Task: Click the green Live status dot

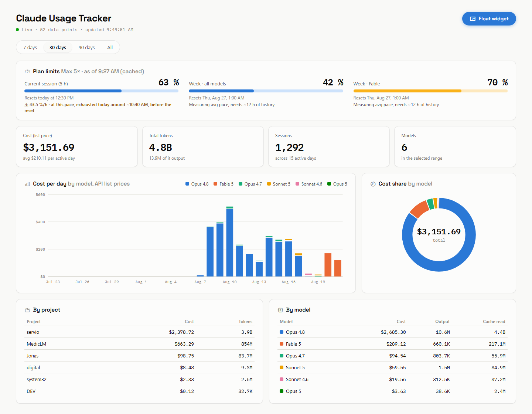Action: (x=17, y=30)
